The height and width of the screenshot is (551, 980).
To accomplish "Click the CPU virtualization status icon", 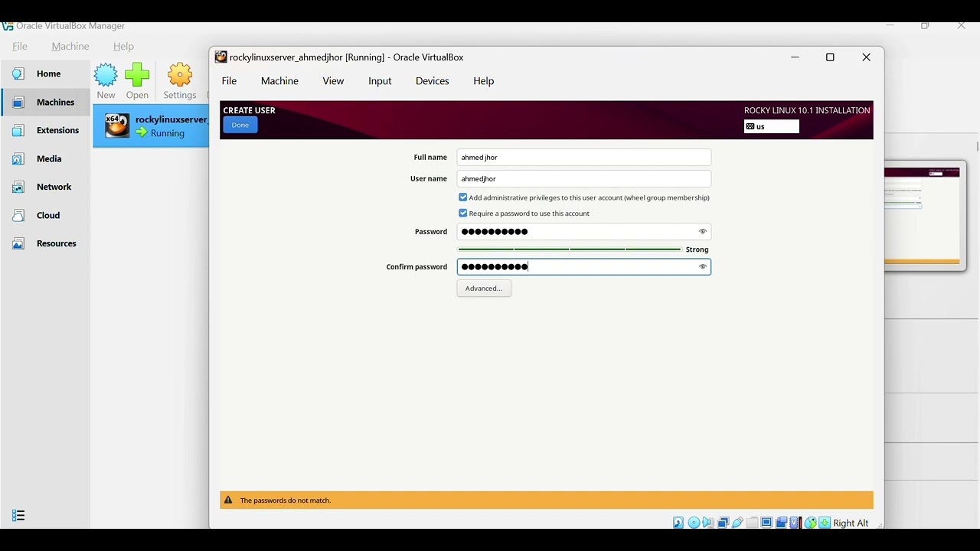I will coord(795,523).
